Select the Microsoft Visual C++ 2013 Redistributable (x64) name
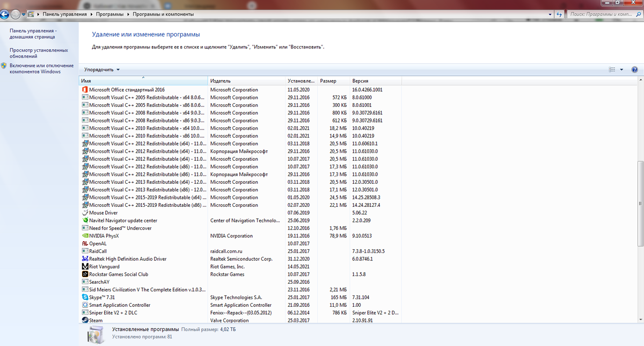The image size is (644, 346). [147, 182]
